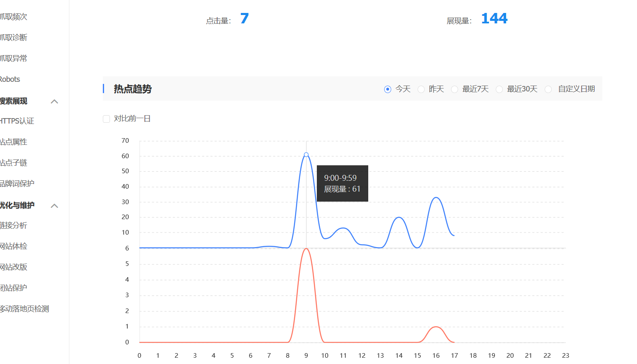Open 站点属性 in the sidebar

[13, 142]
